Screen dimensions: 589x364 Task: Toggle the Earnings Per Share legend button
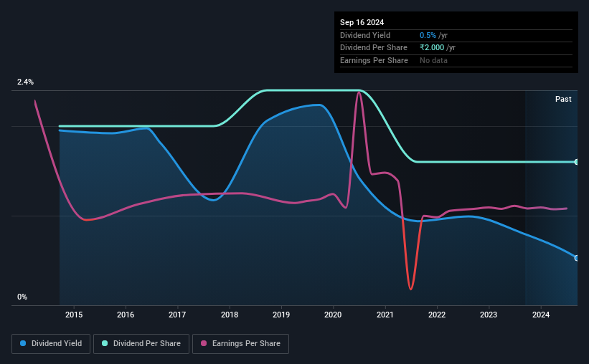click(240, 344)
